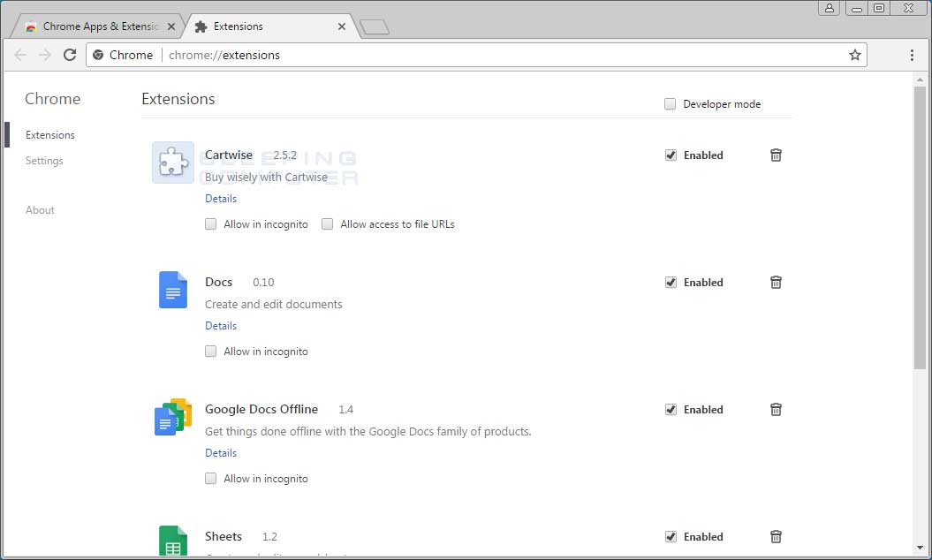The height and width of the screenshot is (560, 932).
Task: Uncheck Enabled for Sheets
Action: point(671,537)
